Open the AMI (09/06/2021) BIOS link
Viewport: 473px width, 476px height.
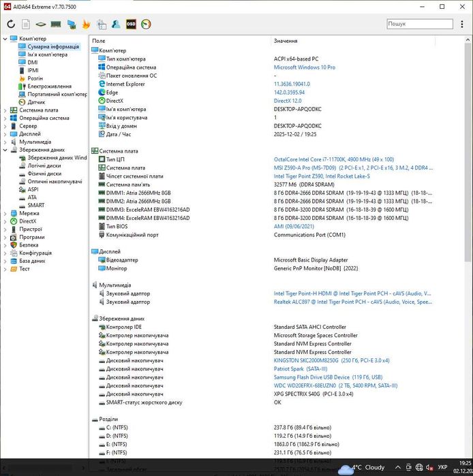click(x=294, y=227)
